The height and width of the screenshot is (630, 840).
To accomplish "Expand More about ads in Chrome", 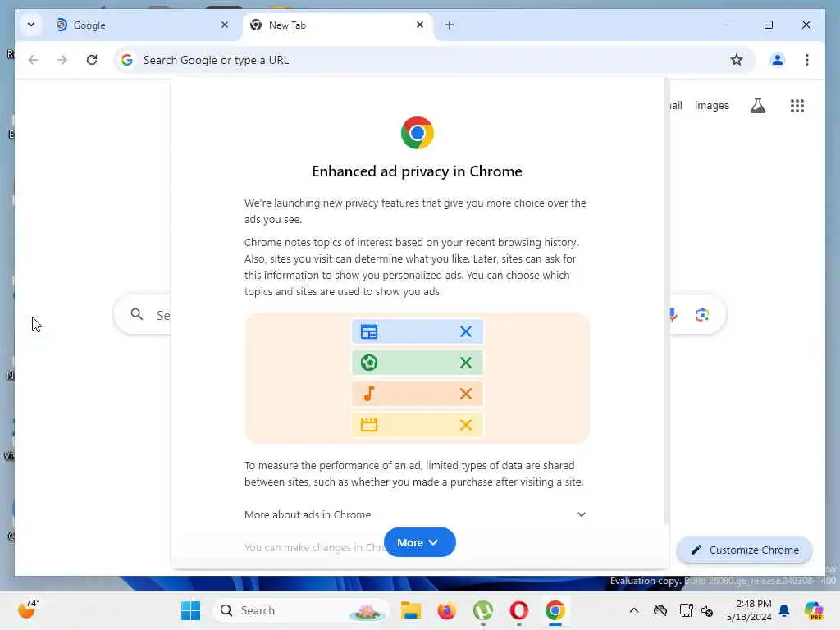I will pyautogui.click(x=415, y=514).
